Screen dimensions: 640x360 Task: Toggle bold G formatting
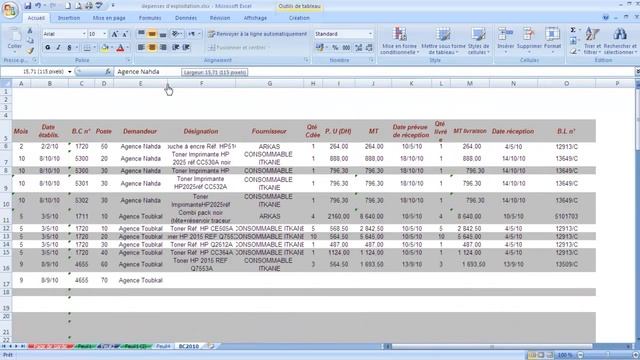tap(48, 48)
